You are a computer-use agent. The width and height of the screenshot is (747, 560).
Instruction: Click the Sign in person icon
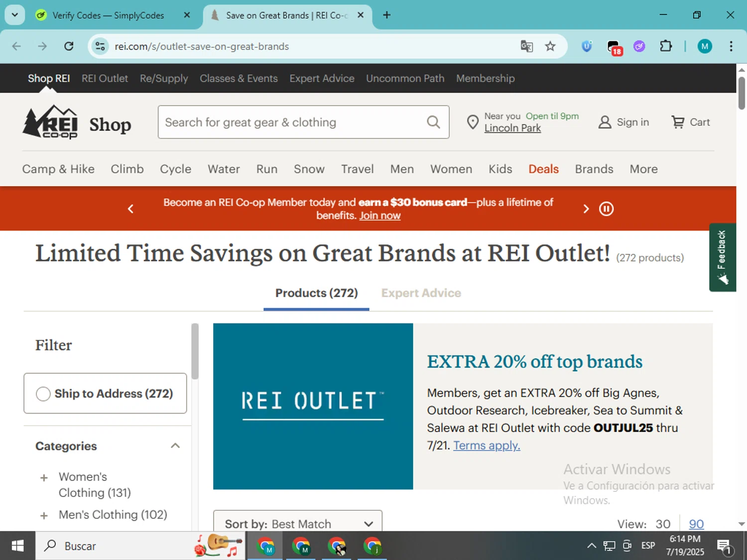pyautogui.click(x=605, y=122)
